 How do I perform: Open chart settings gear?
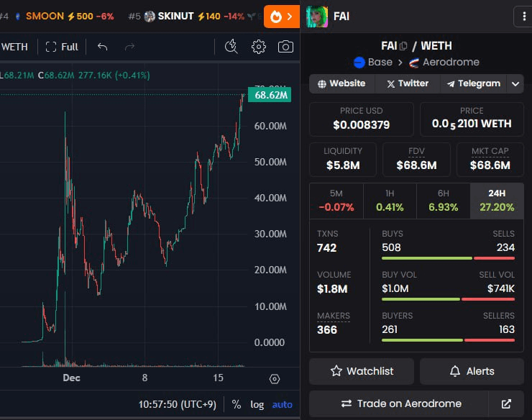[259, 47]
